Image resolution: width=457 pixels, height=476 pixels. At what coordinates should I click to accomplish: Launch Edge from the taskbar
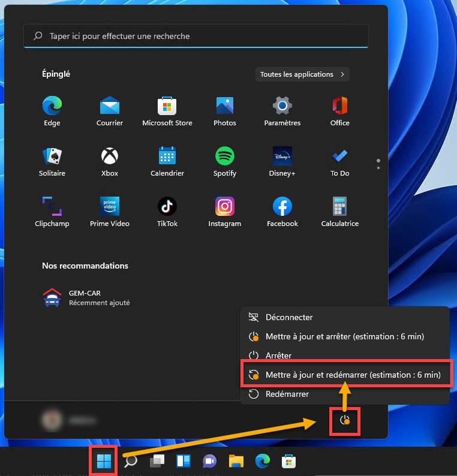263,461
